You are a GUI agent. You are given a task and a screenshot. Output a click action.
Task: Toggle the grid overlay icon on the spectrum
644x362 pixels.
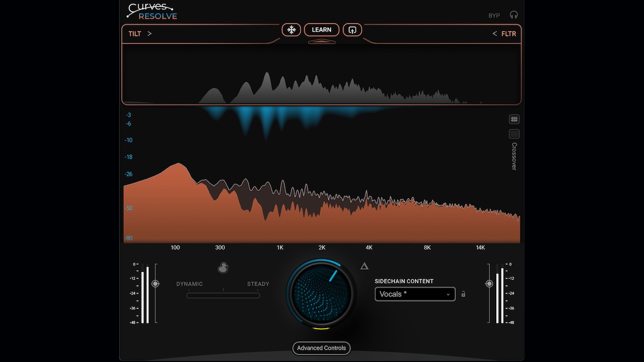pyautogui.click(x=514, y=119)
